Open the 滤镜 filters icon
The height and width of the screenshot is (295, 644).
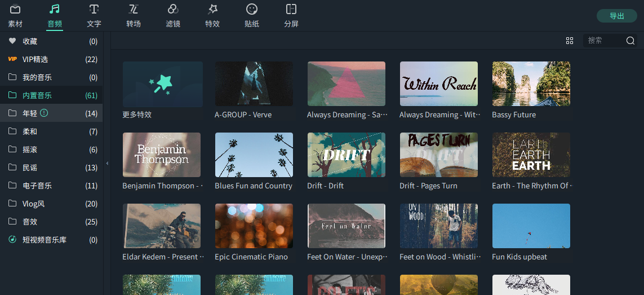tap(173, 10)
